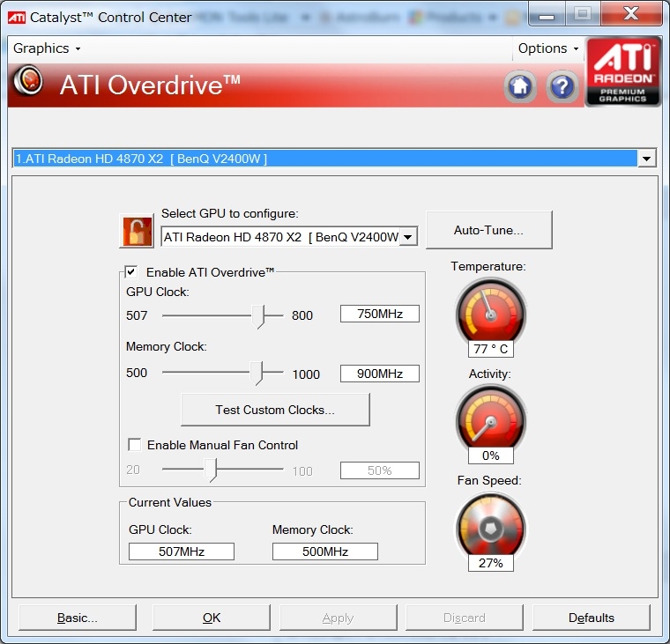
Task: Click the current GPU Clock 507MHz value
Action: tap(182, 551)
